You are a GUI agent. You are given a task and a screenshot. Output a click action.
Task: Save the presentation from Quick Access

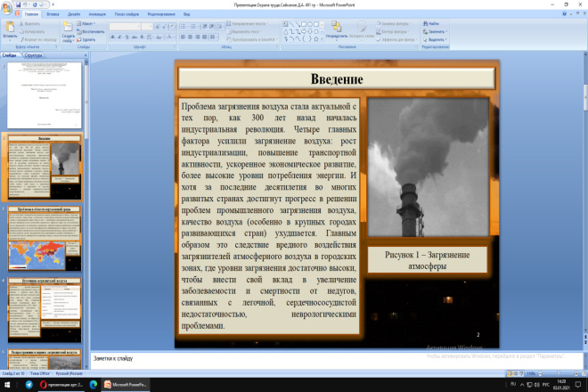pyautogui.click(x=18, y=4)
